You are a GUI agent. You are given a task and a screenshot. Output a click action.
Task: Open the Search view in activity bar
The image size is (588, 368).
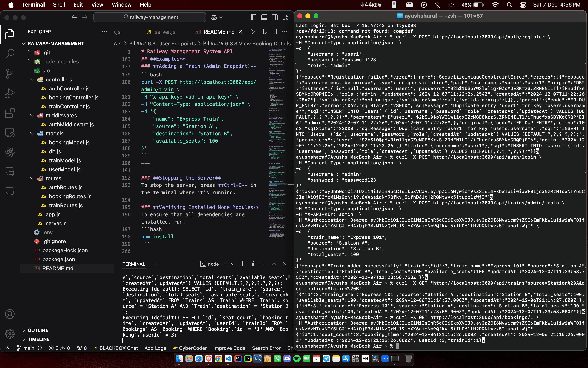pos(10,54)
